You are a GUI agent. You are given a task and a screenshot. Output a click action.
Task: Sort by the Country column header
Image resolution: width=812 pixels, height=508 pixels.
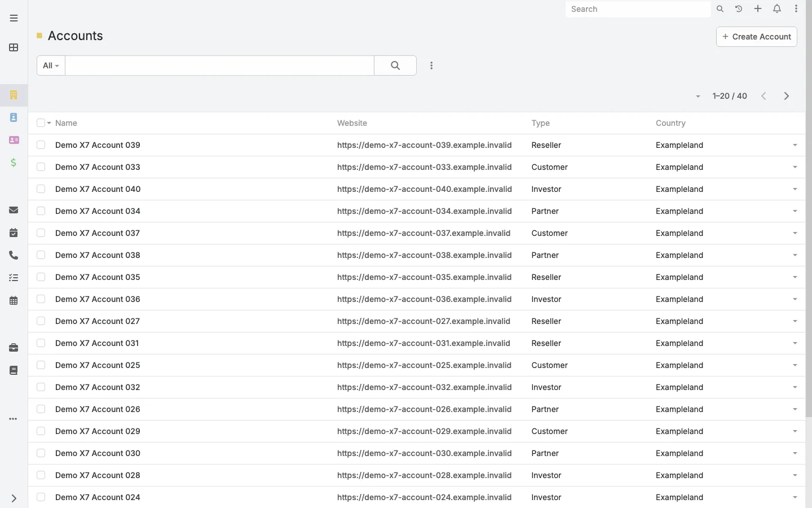coord(670,123)
